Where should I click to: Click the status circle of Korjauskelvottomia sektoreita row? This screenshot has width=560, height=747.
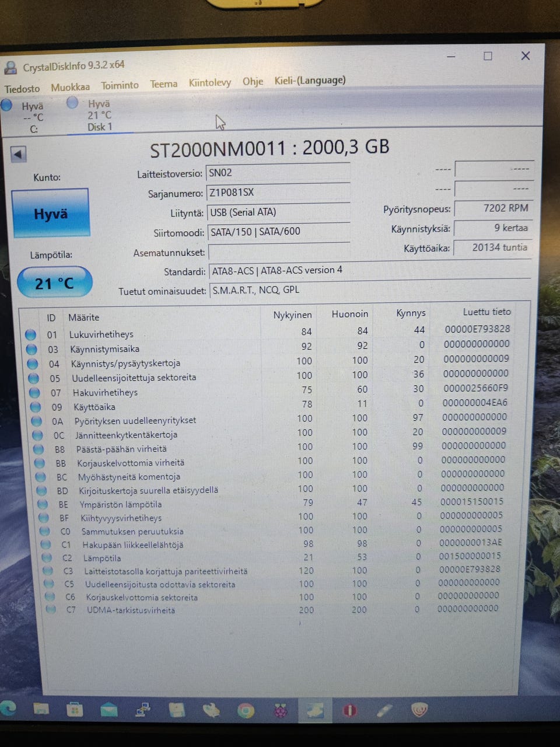[x=50, y=597]
